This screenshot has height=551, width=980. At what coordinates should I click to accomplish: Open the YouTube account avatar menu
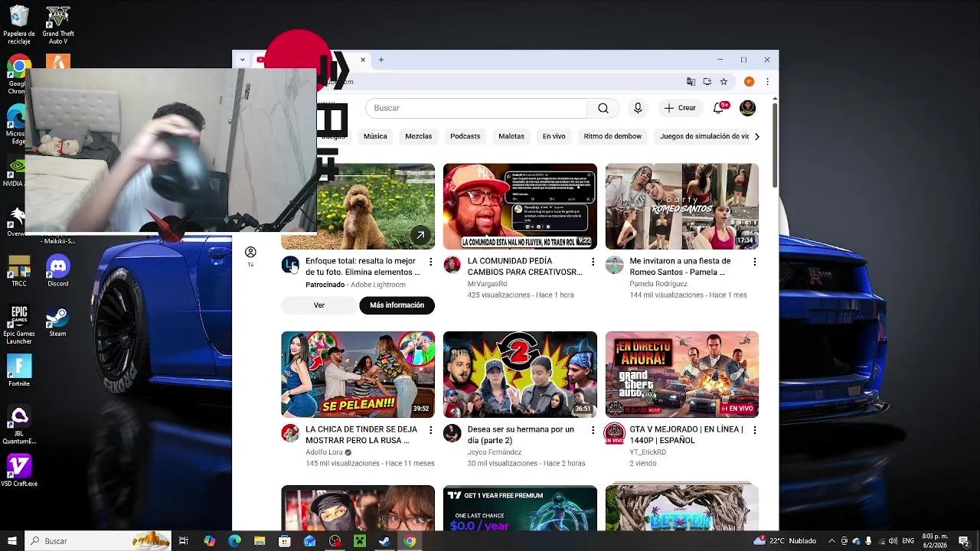coord(747,108)
